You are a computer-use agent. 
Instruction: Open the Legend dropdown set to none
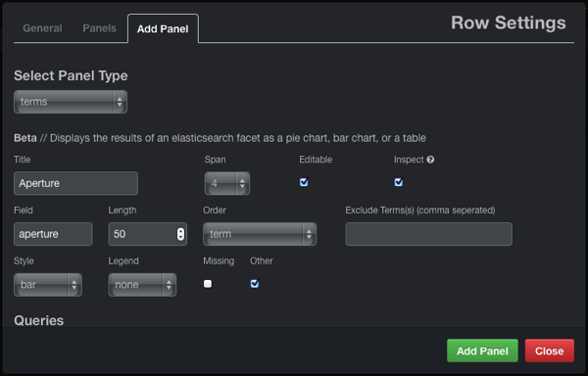tap(142, 285)
